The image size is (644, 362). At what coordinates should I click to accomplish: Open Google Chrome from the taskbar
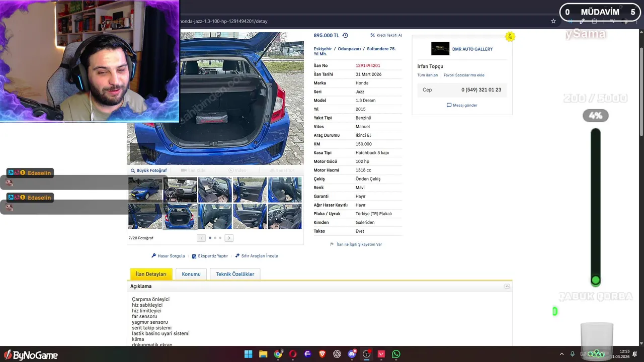[278, 354]
